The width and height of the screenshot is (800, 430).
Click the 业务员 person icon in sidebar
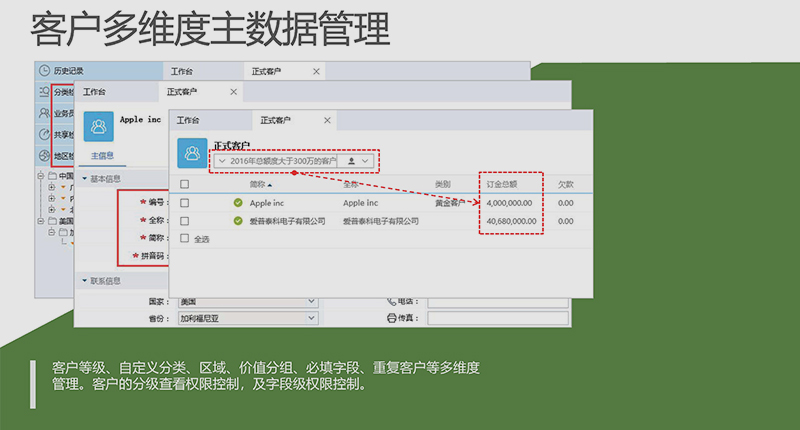[45, 113]
